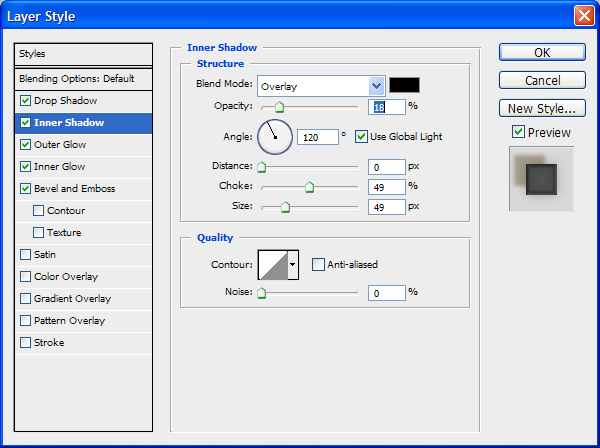
Task: Click the black shadow color swatch
Action: coord(404,86)
